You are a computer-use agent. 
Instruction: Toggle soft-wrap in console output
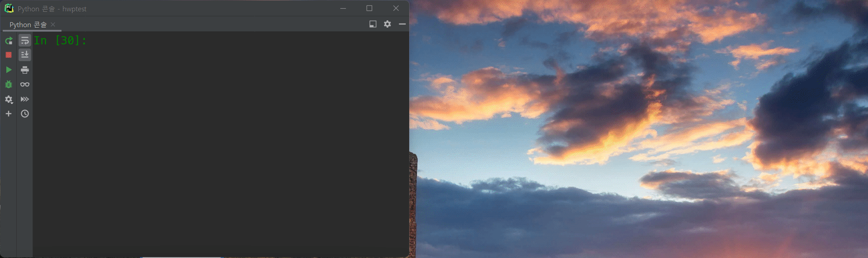coord(25,41)
